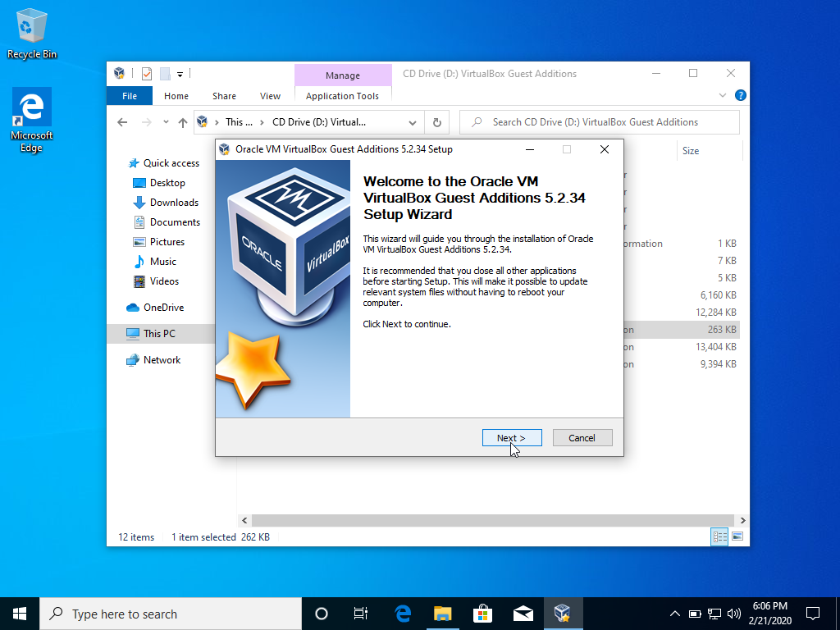Open Microsoft Store from the taskbar

[x=482, y=614]
